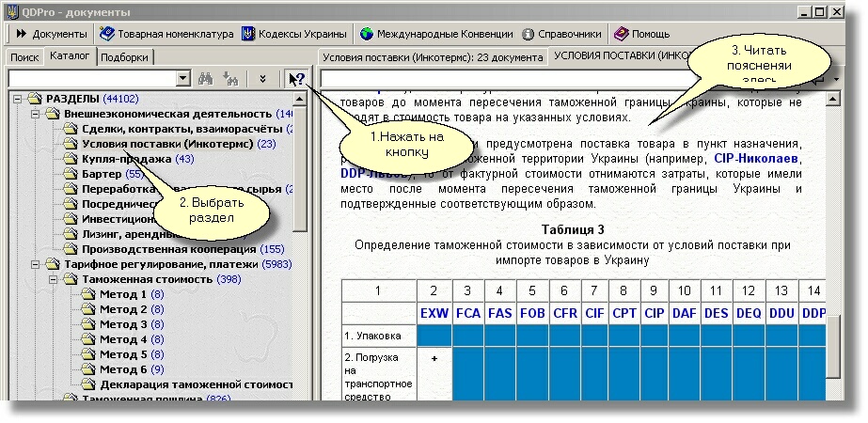This screenshot has width=868, height=423.
Task: Switch to the Подборки tab
Action: 124,56
